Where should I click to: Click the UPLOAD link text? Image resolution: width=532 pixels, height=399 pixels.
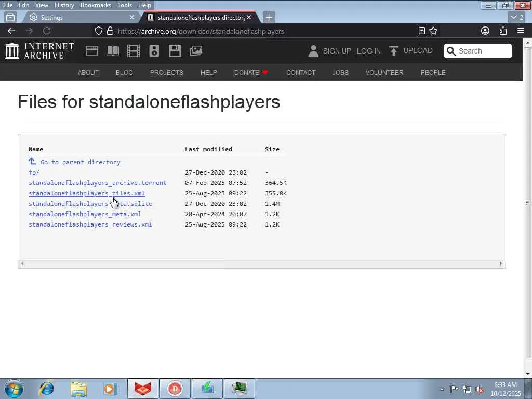pyautogui.click(x=418, y=50)
